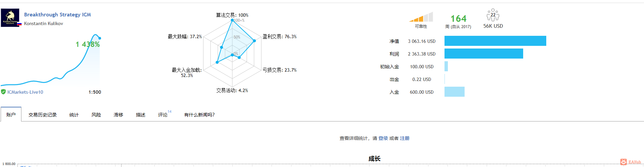Click the Kulikov Forex avatar logo

(x=10, y=18)
